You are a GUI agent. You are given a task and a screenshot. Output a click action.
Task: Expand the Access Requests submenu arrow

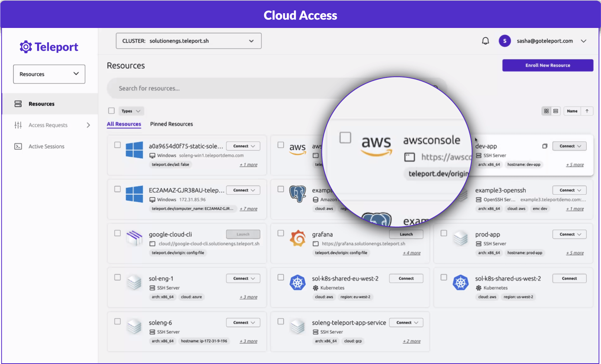[88, 125]
